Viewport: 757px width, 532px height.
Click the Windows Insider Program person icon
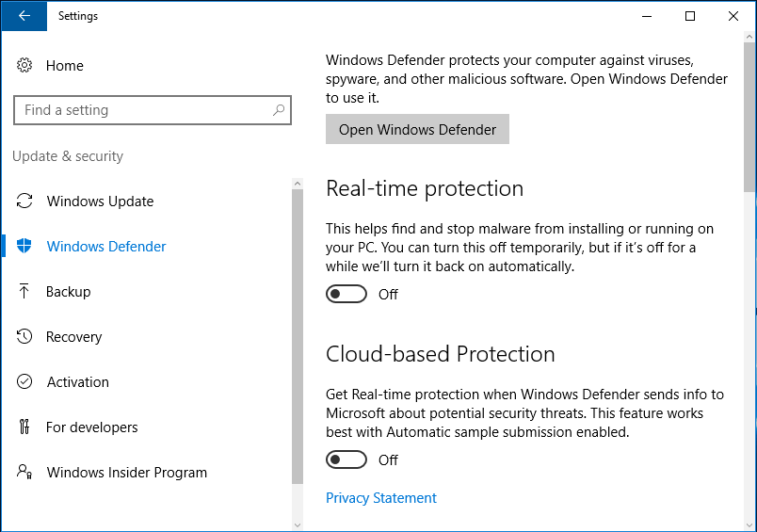pyautogui.click(x=24, y=473)
